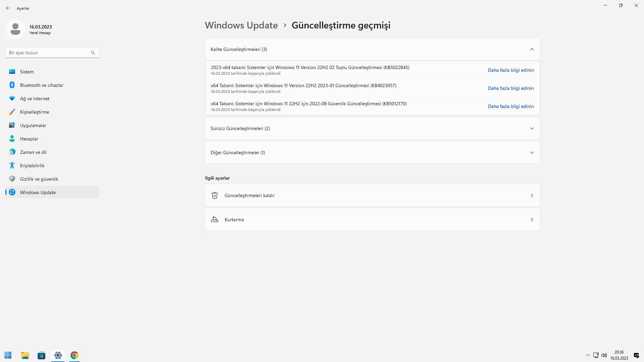
Task: Click the search magnifier icon
Action: pyautogui.click(x=93, y=53)
